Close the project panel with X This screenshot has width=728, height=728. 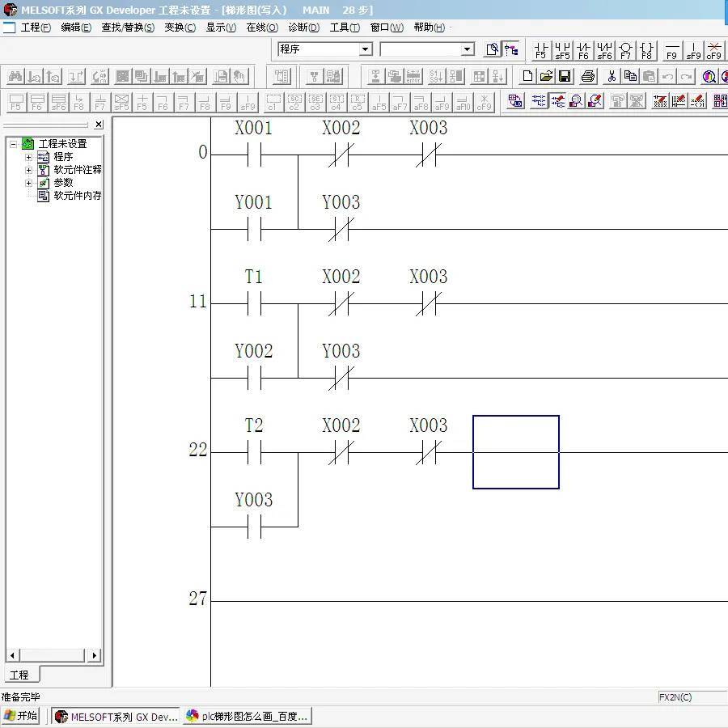click(x=99, y=124)
